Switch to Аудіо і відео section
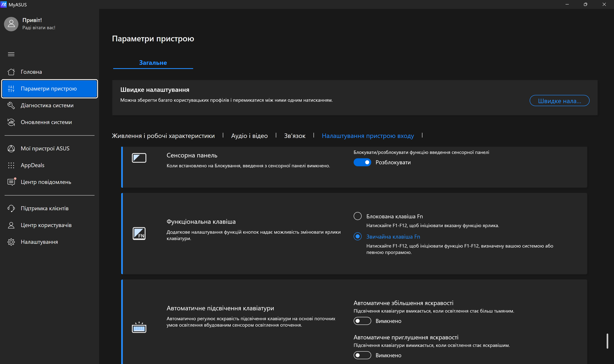The height and width of the screenshot is (364, 614). coord(249,136)
